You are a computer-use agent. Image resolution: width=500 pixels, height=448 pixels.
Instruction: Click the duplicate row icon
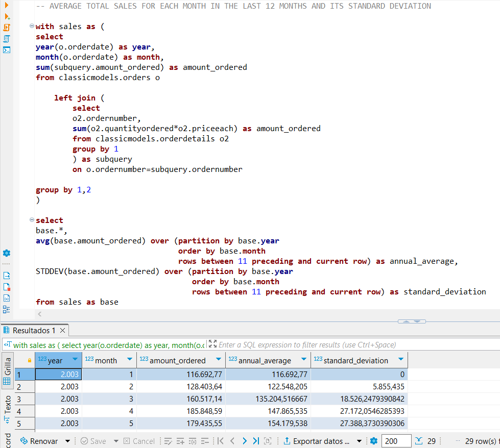click(193, 441)
